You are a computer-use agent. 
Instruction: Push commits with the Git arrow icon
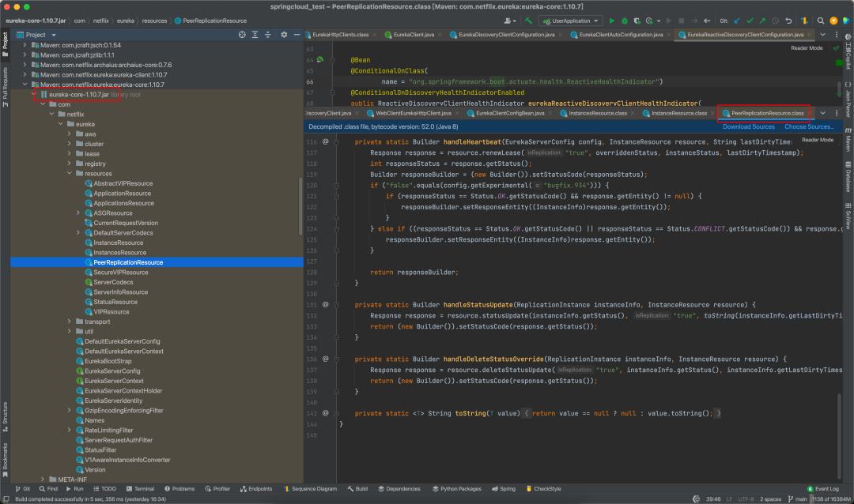tap(762, 21)
